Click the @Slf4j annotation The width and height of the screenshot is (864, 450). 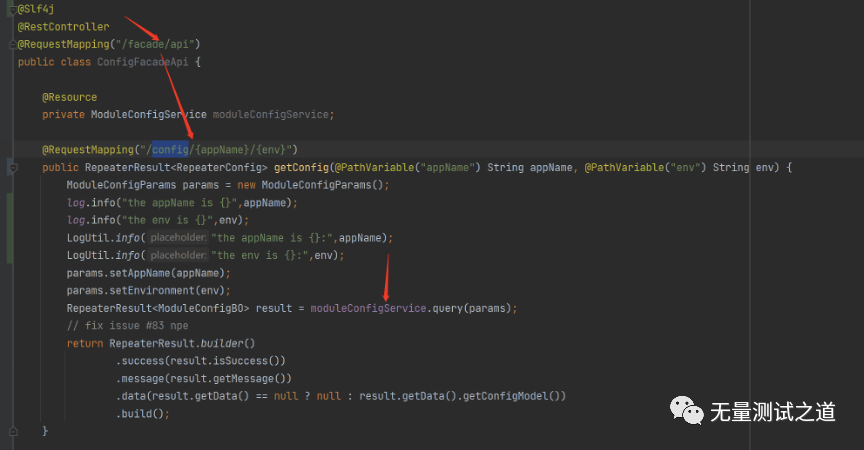pos(36,9)
